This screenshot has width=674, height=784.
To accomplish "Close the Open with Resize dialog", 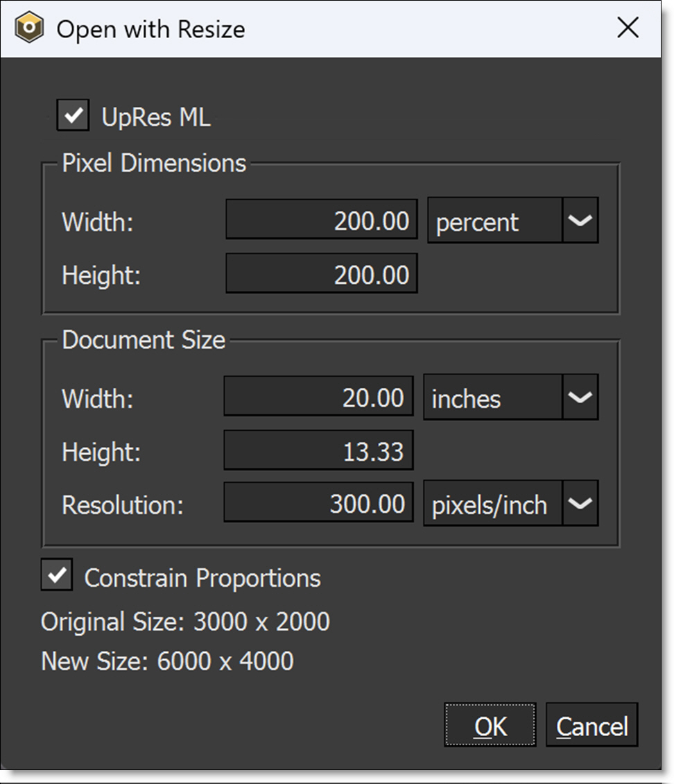I will pos(628,28).
